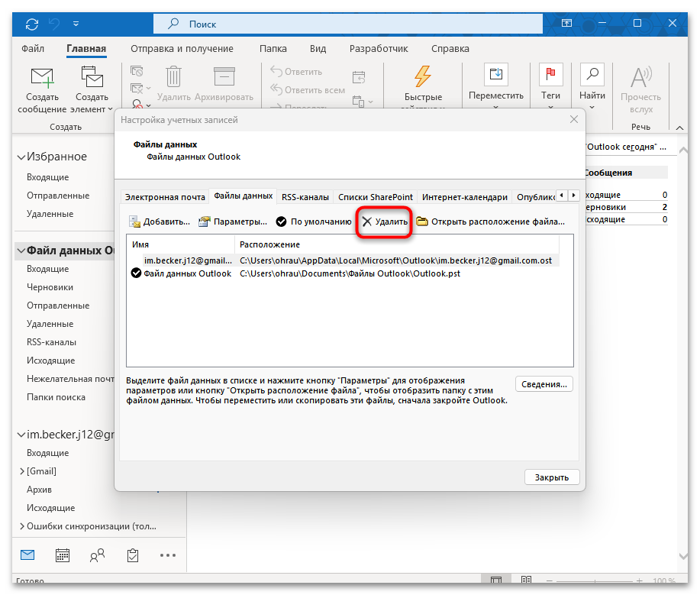Open the Tasks clipboard icon
Viewport: 700px width, 595px height.
point(133,555)
